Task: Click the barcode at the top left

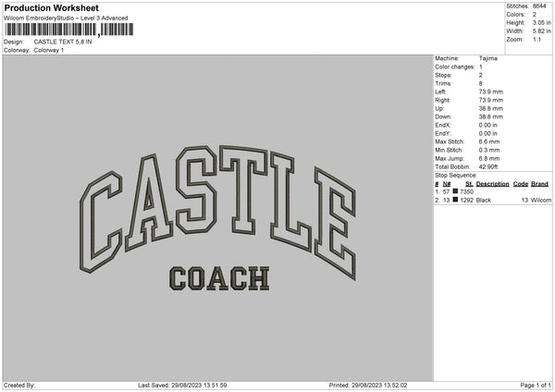Action: (69, 30)
